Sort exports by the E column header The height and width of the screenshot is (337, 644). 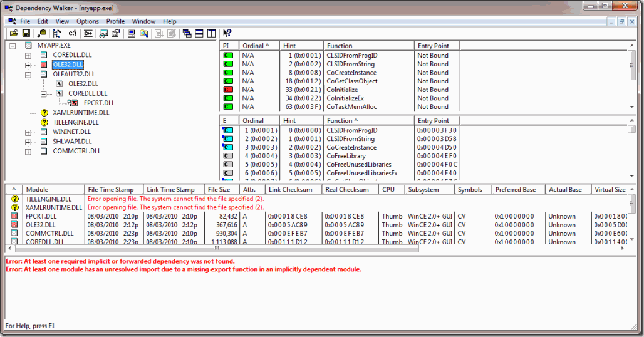pyautogui.click(x=229, y=120)
